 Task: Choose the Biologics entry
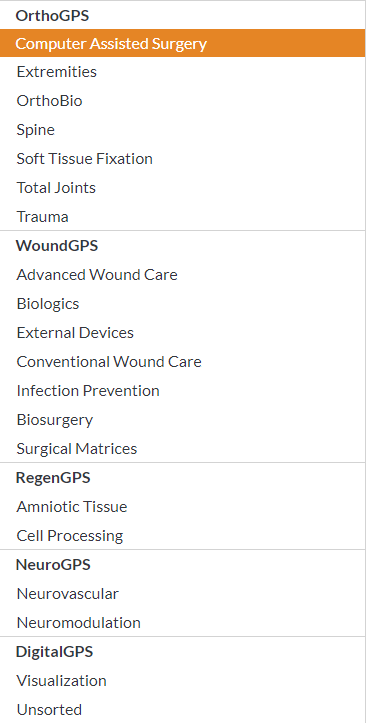click(183, 304)
